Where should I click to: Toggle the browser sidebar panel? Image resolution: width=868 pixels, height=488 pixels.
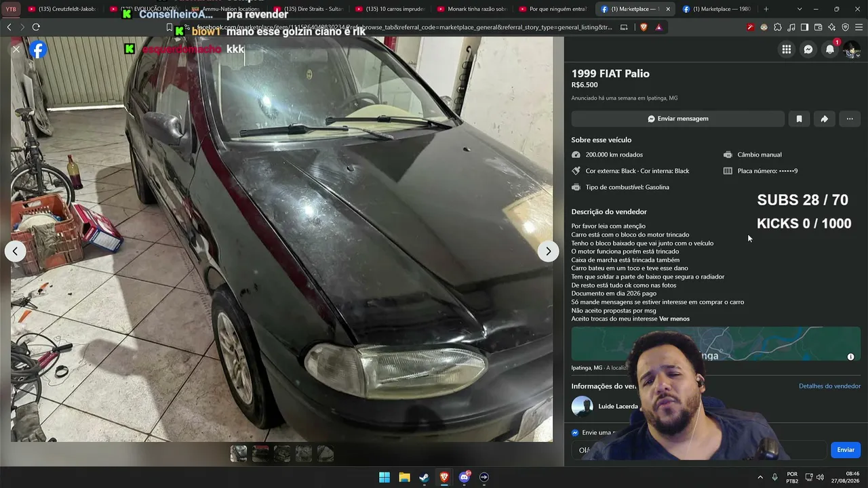[x=804, y=27]
